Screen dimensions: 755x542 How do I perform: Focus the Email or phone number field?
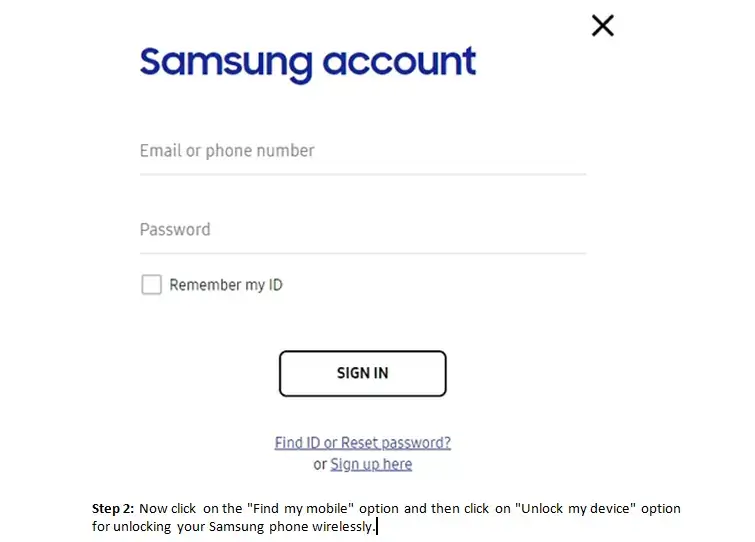tap(363, 151)
